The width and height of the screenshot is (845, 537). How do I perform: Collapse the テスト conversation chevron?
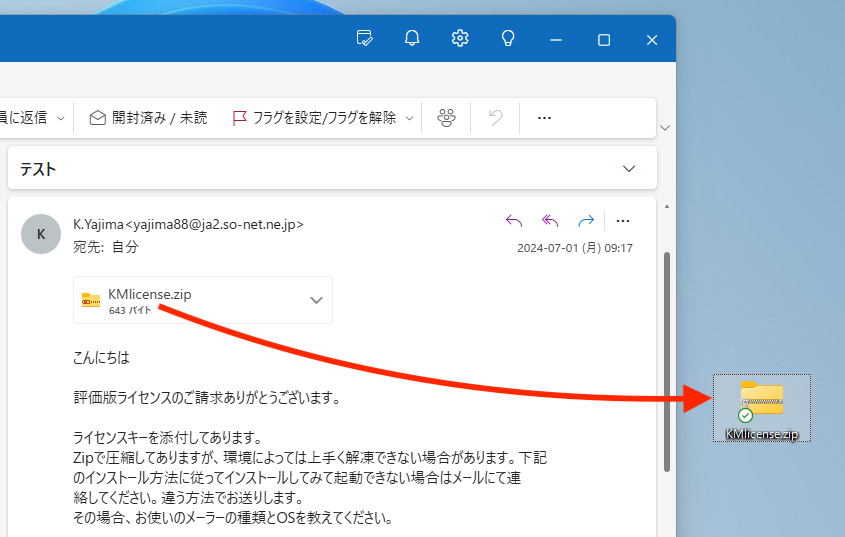(629, 169)
